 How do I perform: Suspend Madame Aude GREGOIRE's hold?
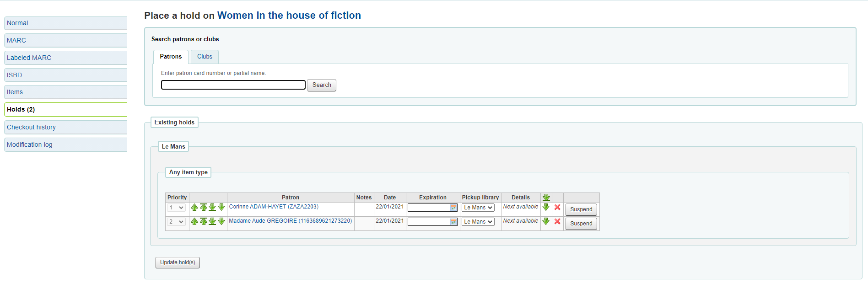[x=581, y=224]
